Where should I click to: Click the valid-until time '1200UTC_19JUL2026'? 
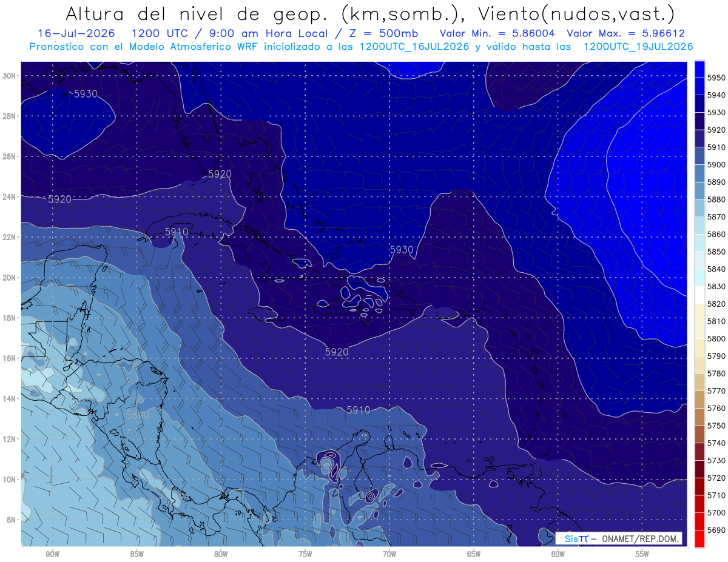(x=638, y=47)
